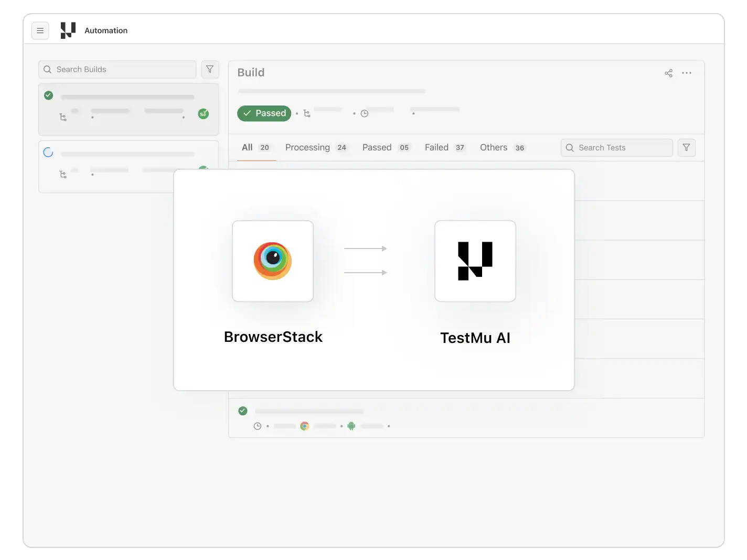
Task: Open the Others tab
Action: pyautogui.click(x=493, y=147)
